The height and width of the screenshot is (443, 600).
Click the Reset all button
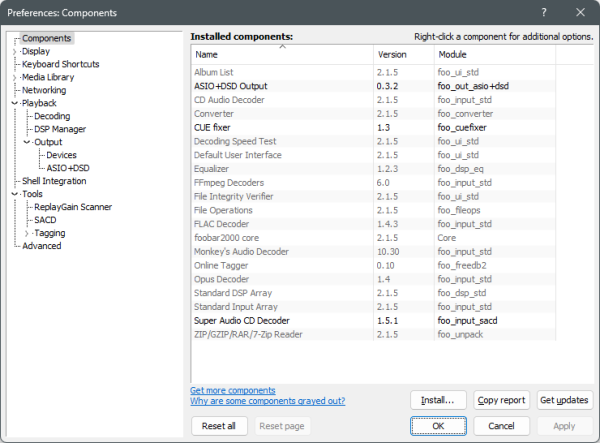(x=219, y=426)
